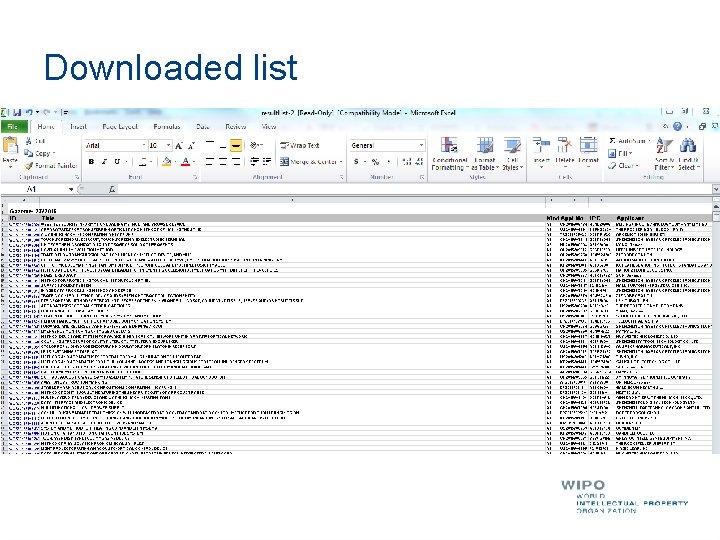Switch to the Formulas tab
The height and width of the screenshot is (540, 720).
click(x=166, y=127)
